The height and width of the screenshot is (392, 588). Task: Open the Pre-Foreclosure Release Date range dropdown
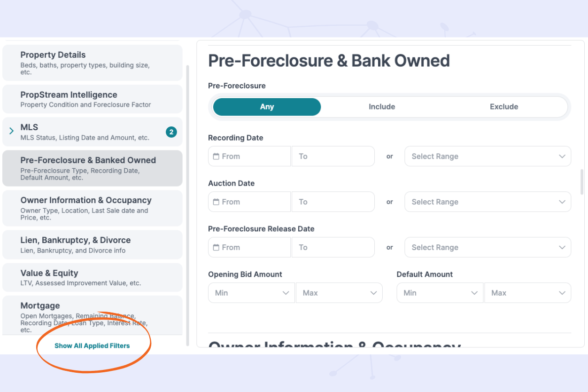pyautogui.click(x=487, y=247)
